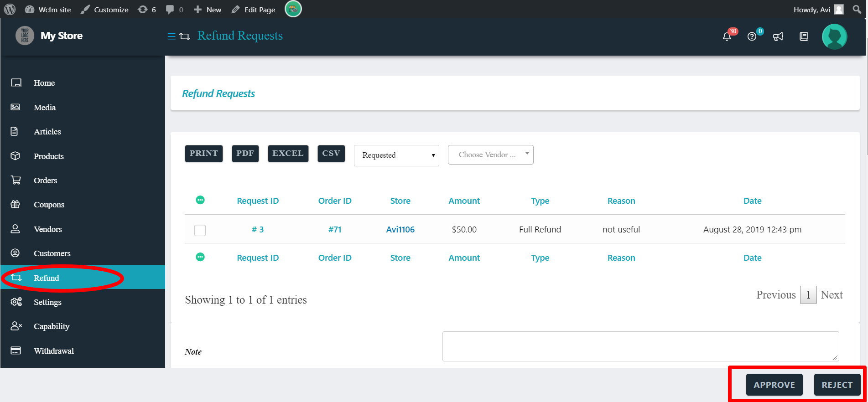Export the table to EXCEL
868x402 pixels.
[288, 154]
